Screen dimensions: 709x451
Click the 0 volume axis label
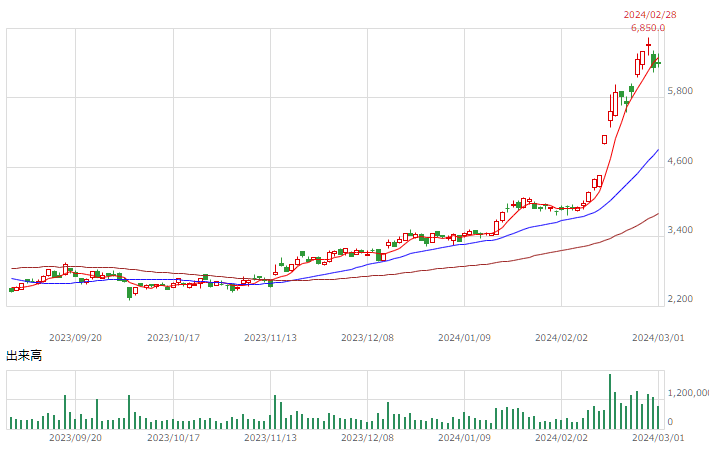tap(670, 422)
